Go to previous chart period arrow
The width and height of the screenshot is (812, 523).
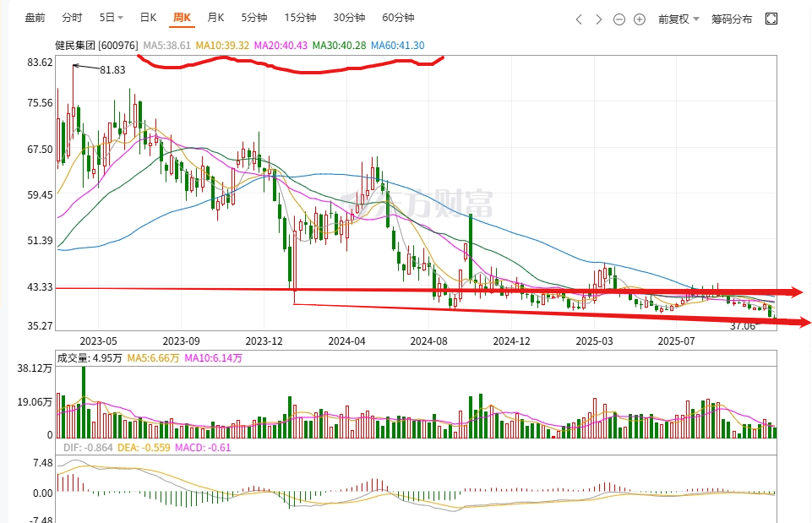[579, 19]
